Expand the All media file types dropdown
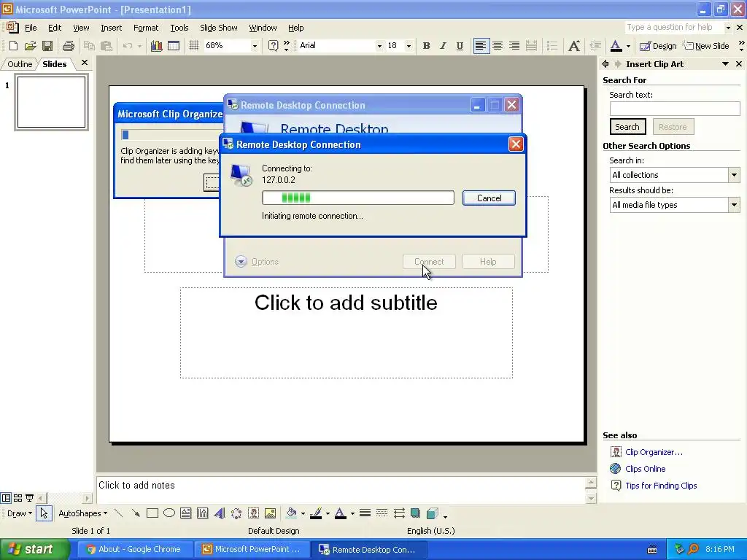 coord(734,205)
